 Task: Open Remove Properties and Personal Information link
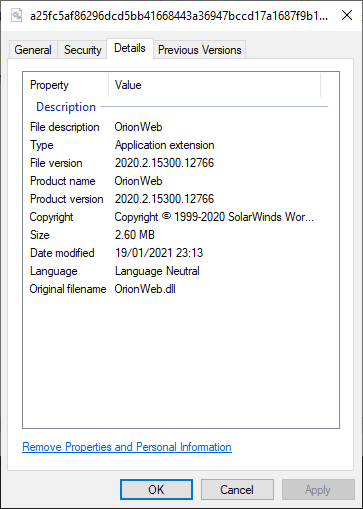(127, 447)
